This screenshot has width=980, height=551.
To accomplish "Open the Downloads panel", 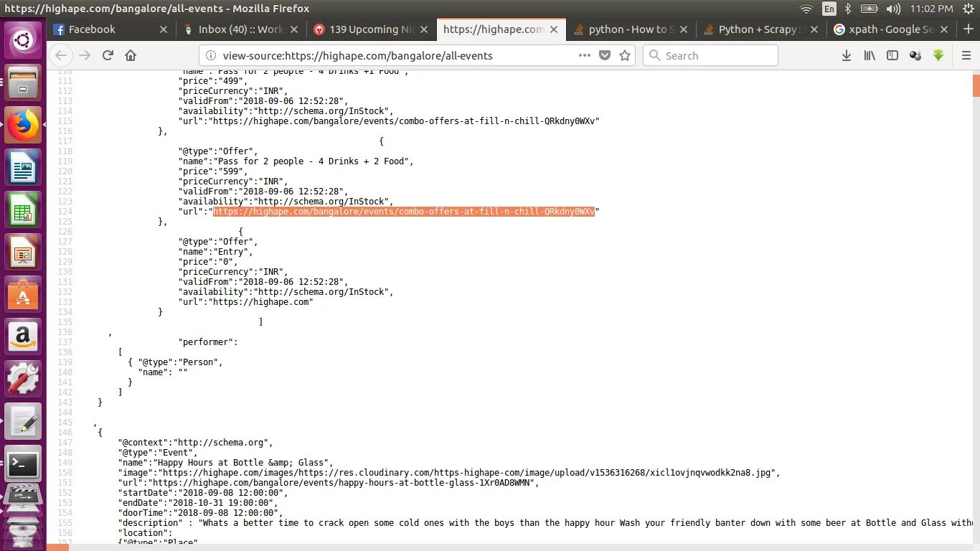I will (847, 55).
